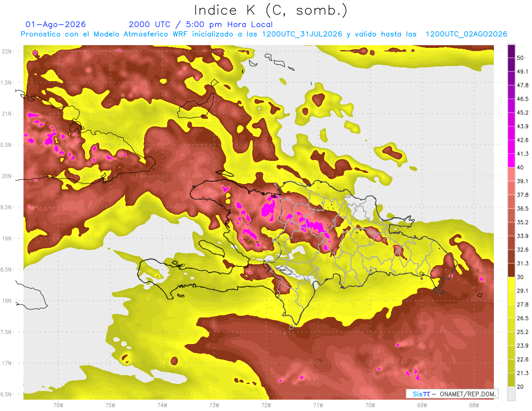This screenshot has height=411, width=532.
Task: Click the '26.5' color scale value
Action: 522,318
